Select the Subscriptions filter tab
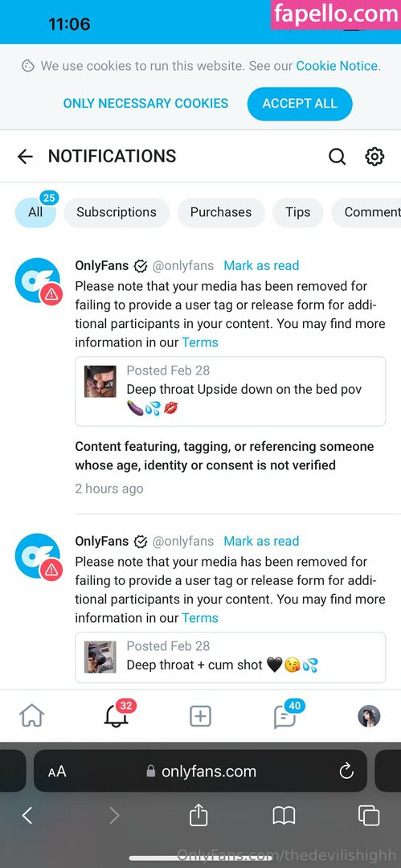The width and height of the screenshot is (401, 868). pyautogui.click(x=117, y=212)
